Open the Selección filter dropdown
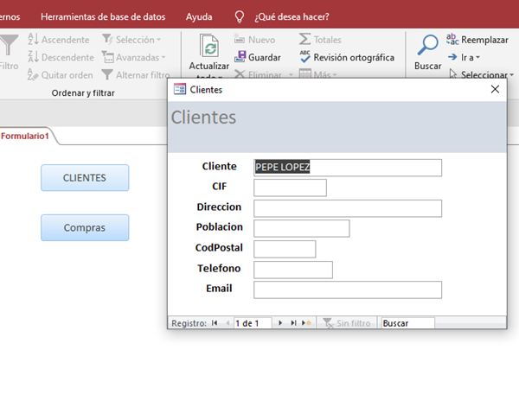 coord(131,40)
